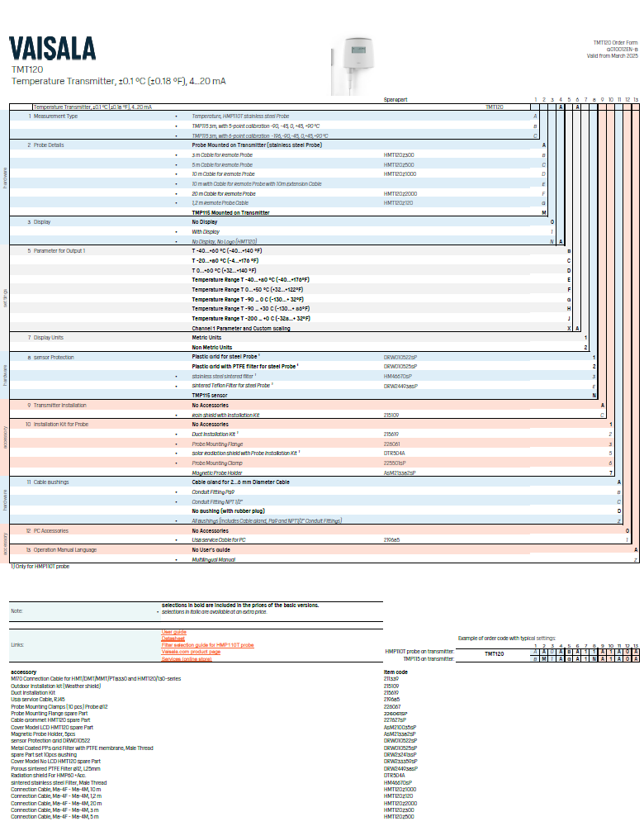Click 'TMT120' cell in example order code
This screenshot has width=644, height=831.
click(494, 654)
